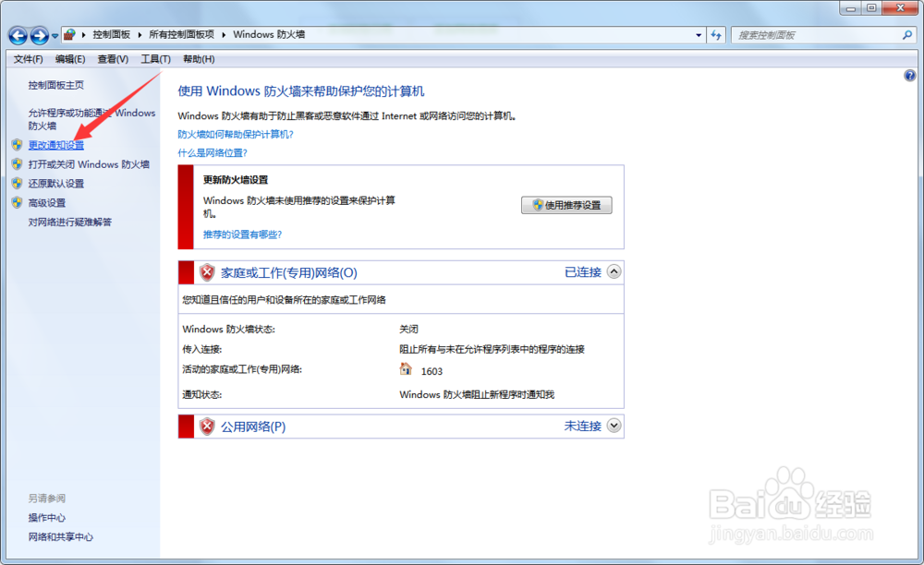Click 家庭或工作(专用)网络(O) heading
This screenshot has width=924, height=565.
(x=288, y=273)
